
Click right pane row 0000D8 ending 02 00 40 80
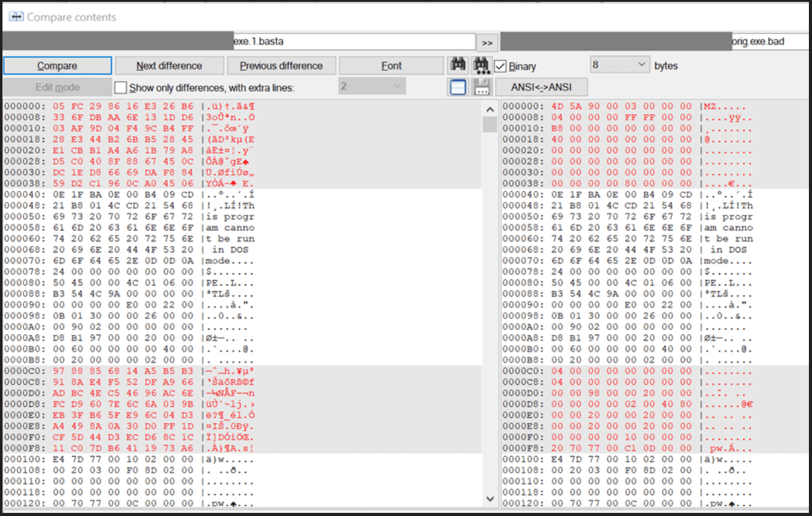click(x=628, y=405)
